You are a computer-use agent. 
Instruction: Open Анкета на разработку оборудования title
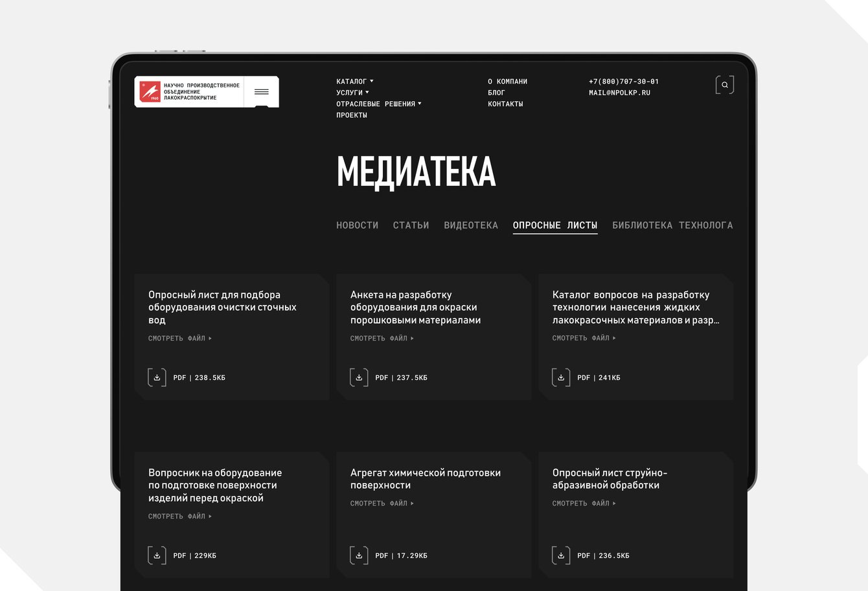pyautogui.click(x=415, y=307)
